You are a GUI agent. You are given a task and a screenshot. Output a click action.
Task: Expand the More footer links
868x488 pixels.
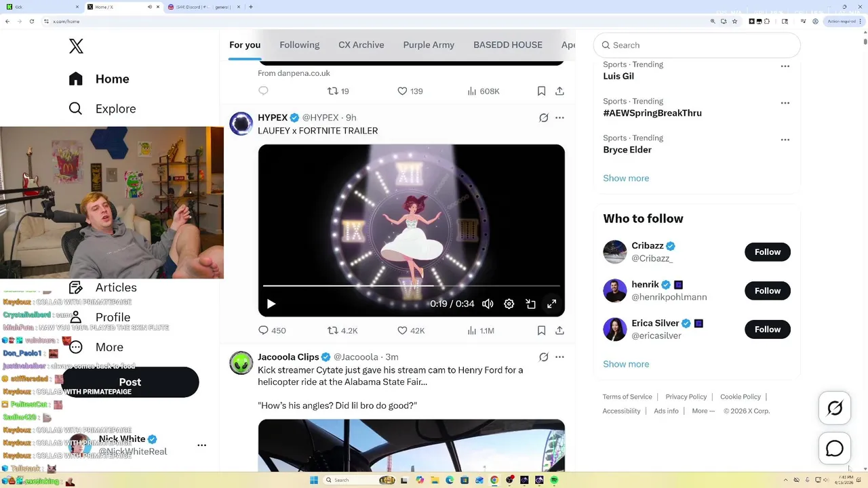coord(703,411)
